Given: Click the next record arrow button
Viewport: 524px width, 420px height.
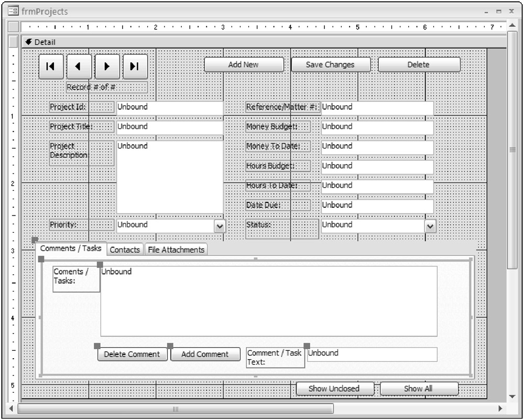Looking at the screenshot, I should [x=107, y=66].
